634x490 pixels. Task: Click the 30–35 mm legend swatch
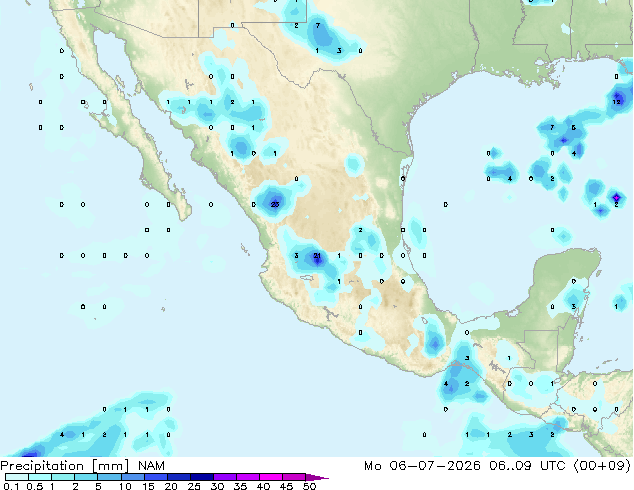click(x=225, y=477)
